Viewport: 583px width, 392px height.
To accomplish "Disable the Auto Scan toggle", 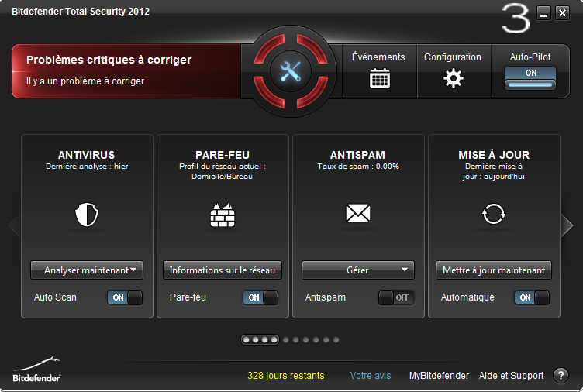I will (125, 297).
